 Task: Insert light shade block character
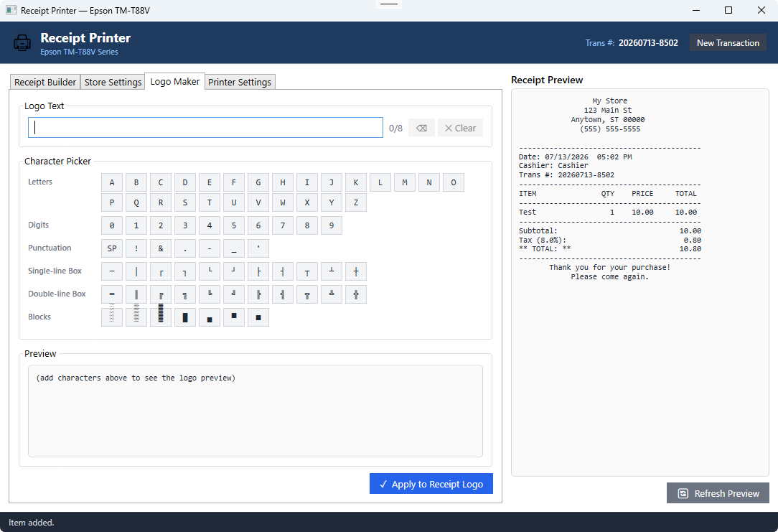(112, 317)
